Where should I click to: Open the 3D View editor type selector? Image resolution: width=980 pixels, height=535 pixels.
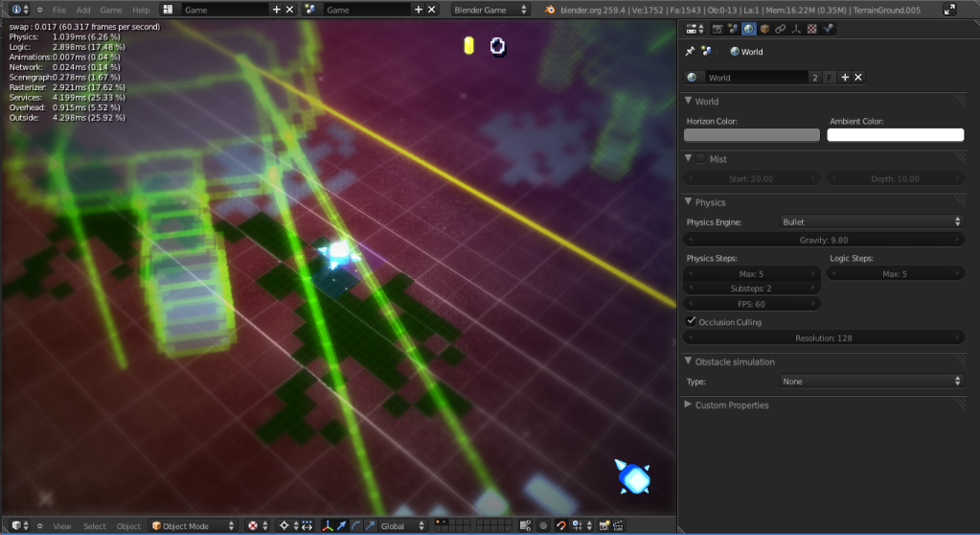20,525
